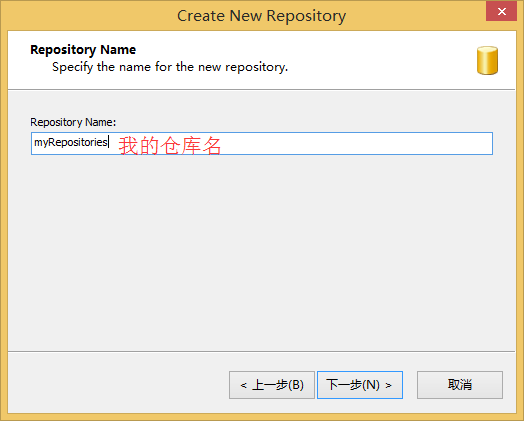Cancel the wizard with 取消 button

[x=460, y=385]
